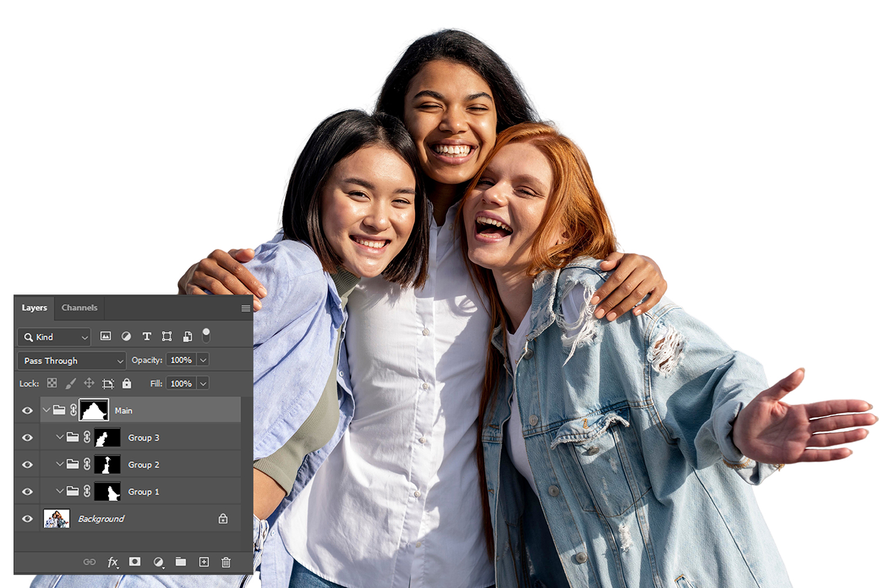Open the Pass Through blend mode dropdown

point(72,360)
